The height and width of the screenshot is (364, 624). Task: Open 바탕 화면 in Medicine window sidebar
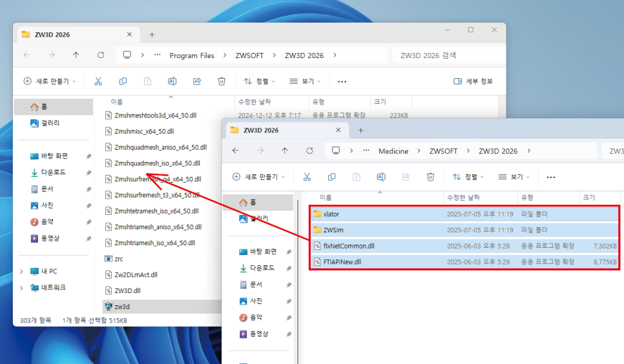point(258,252)
